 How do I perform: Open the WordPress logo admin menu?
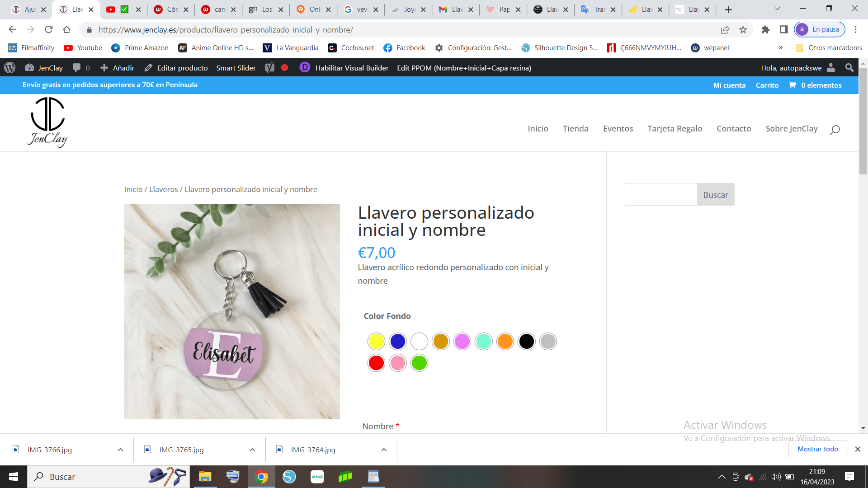click(9, 68)
